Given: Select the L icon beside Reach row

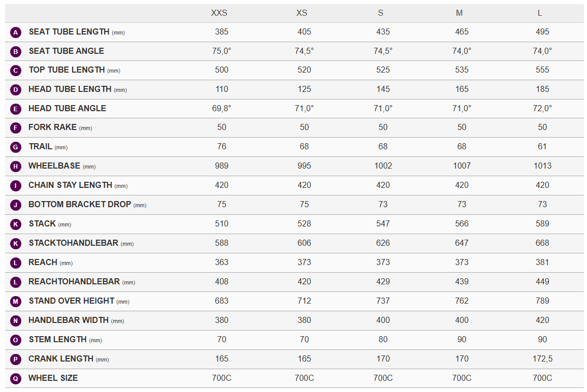Looking at the screenshot, I should (16, 263).
